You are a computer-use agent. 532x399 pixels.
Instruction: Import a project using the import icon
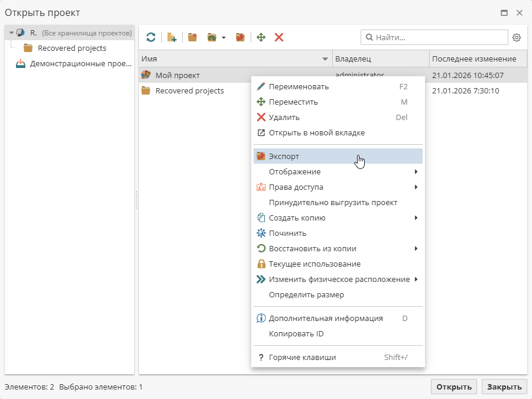tap(212, 37)
